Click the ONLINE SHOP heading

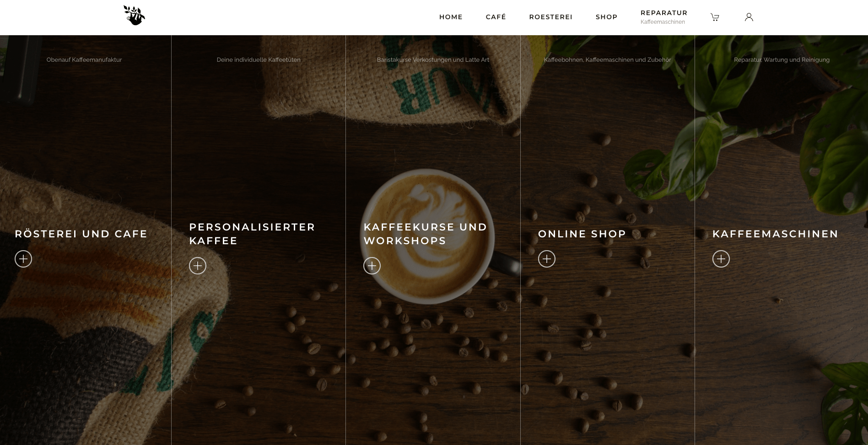pos(582,234)
